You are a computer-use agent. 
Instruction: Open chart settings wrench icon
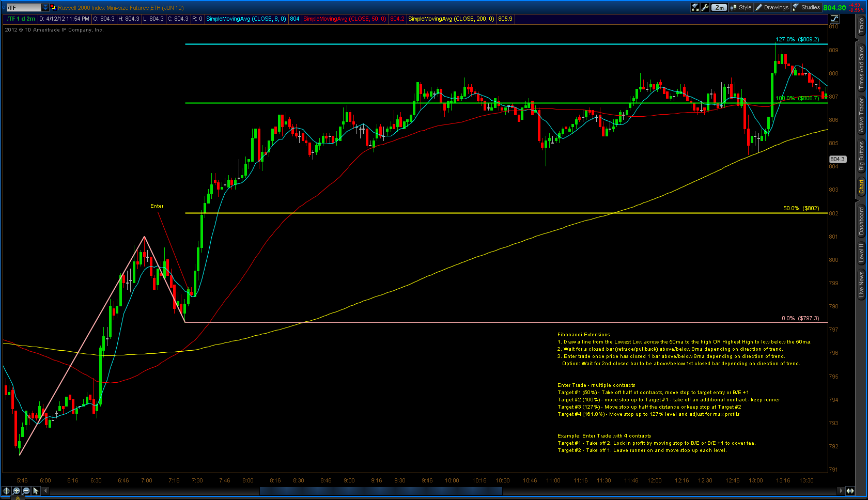click(x=705, y=7)
